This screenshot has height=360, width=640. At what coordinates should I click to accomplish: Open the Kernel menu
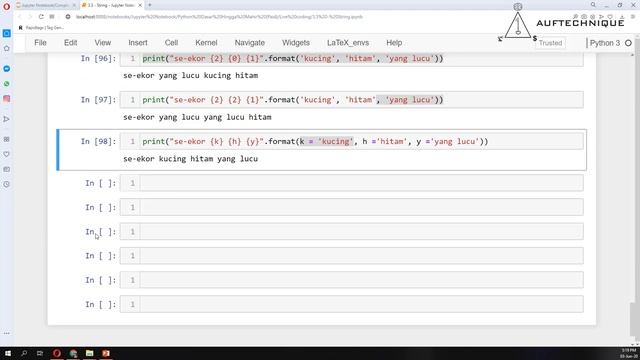pos(206,43)
